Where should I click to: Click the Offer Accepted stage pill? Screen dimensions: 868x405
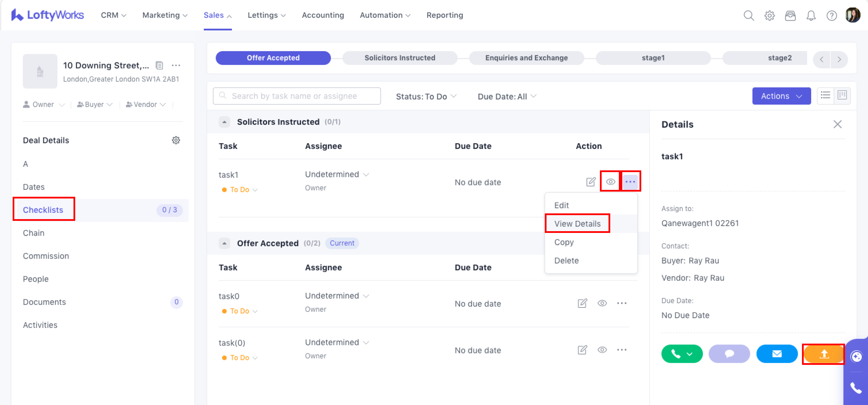tap(273, 58)
